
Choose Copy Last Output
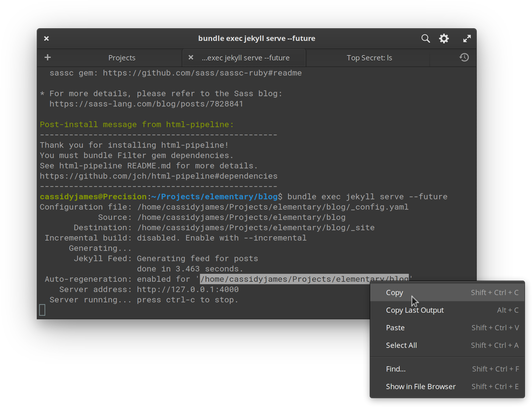pyautogui.click(x=415, y=310)
